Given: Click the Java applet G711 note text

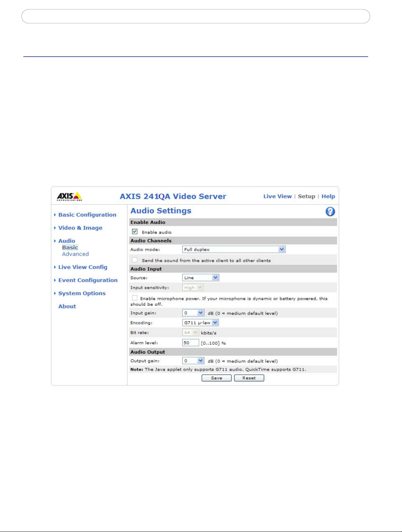Looking at the screenshot, I should pyautogui.click(x=218, y=369).
